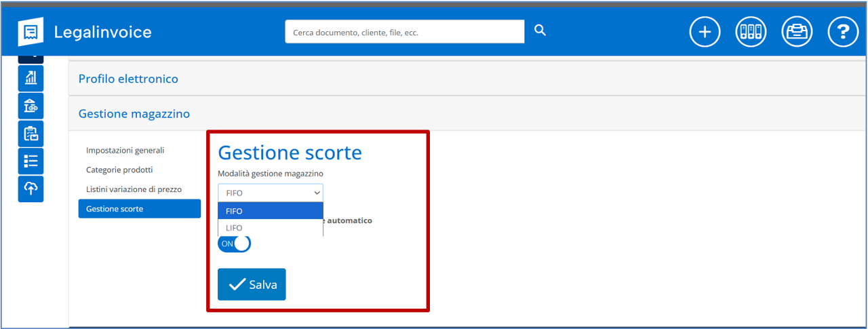Expand the Profilo elettronico section
Viewport: 868px width, 329px height.
128,79
